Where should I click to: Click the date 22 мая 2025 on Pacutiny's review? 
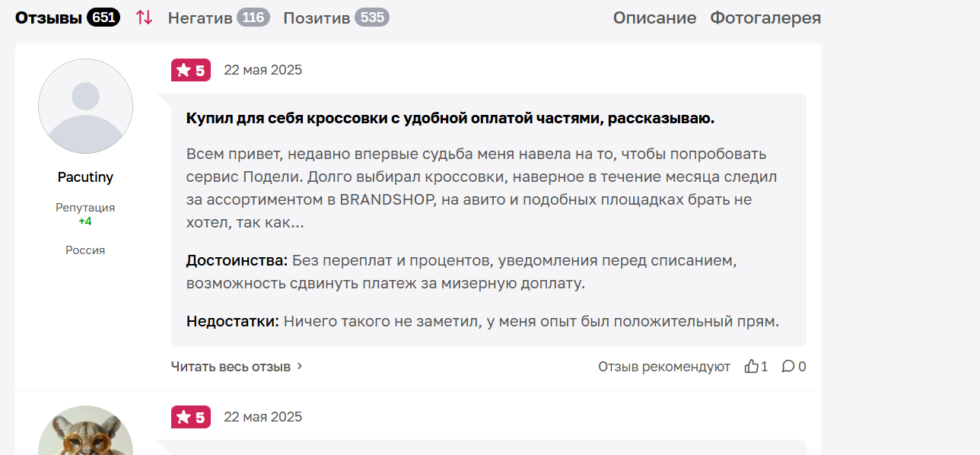(x=262, y=70)
